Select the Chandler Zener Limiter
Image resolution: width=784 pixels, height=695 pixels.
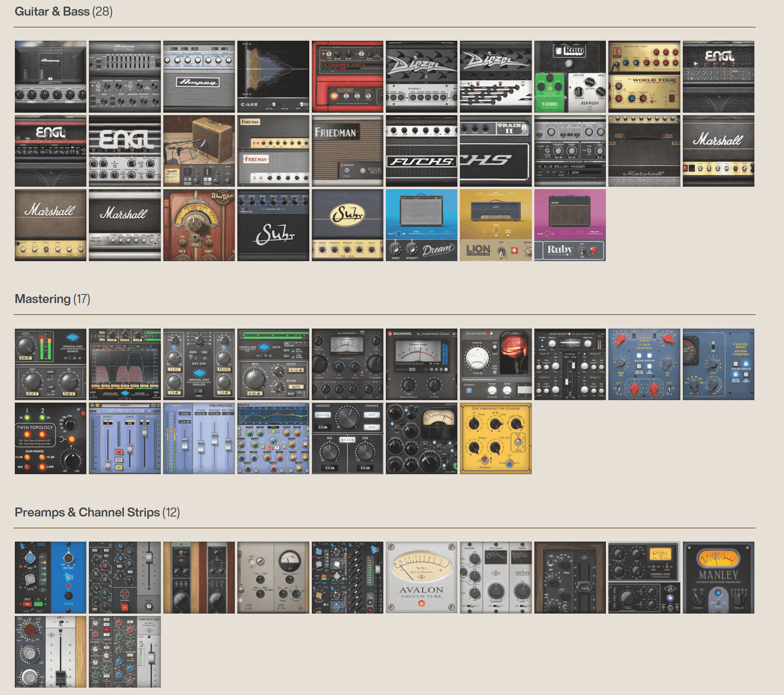pyautogui.click(x=719, y=364)
